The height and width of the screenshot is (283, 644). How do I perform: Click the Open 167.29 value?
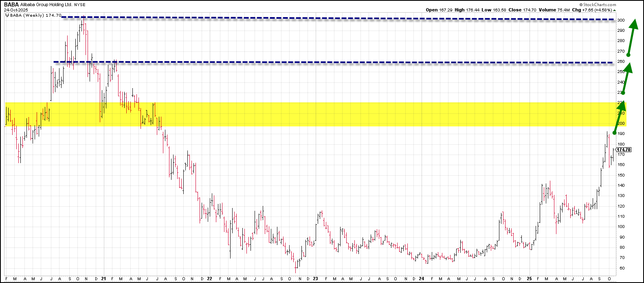[439, 10]
